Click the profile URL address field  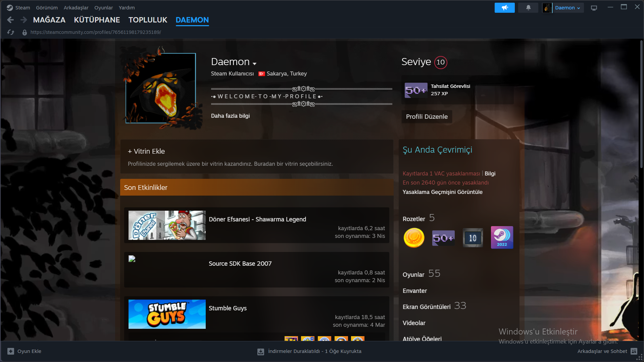[96, 33]
